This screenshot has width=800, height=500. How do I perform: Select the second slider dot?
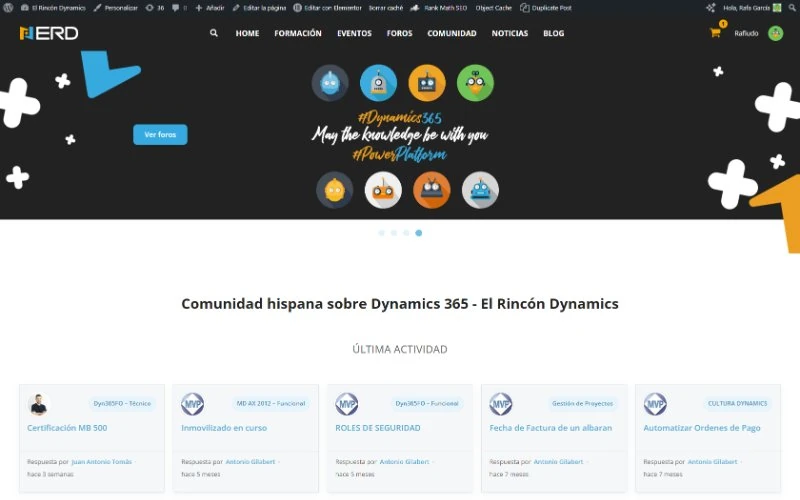tap(394, 233)
